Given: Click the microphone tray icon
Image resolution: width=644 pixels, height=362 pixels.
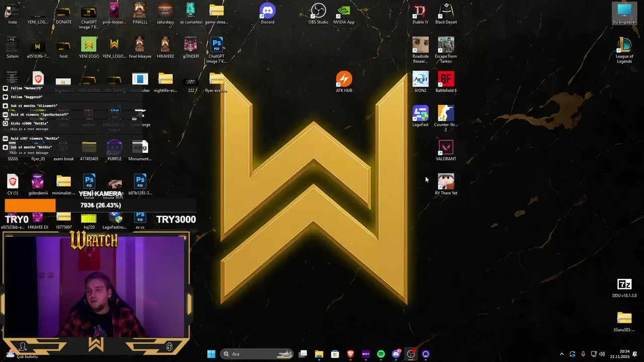Looking at the screenshot, I should click(583, 354).
